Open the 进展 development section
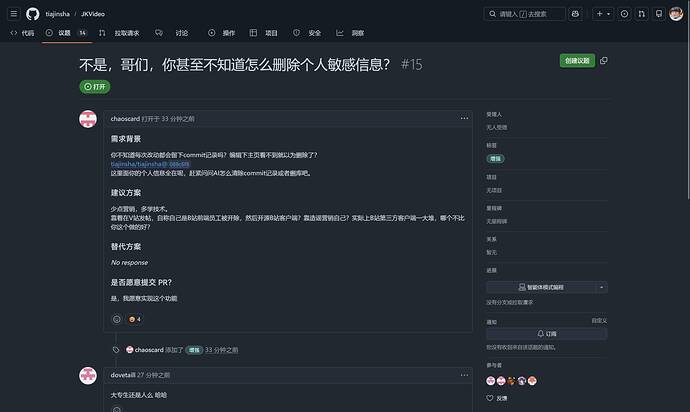Image resolution: width=690 pixels, height=412 pixels. [x=492, y=270]
